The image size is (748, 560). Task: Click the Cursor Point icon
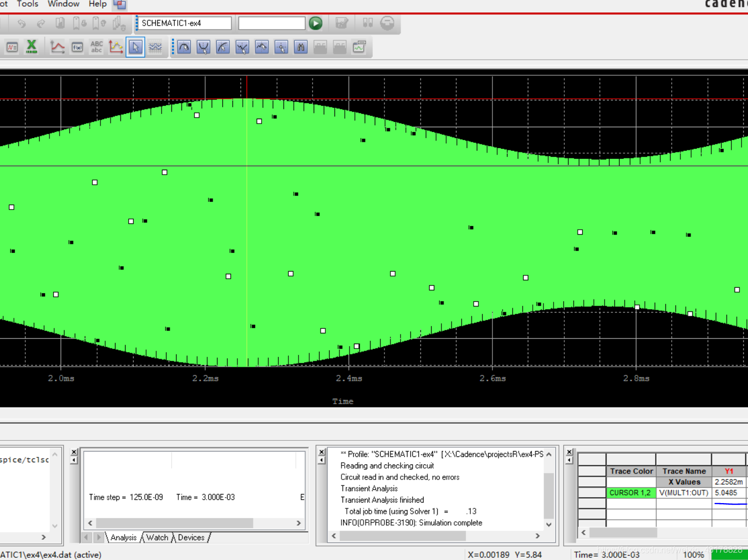(x=281, y=47)
